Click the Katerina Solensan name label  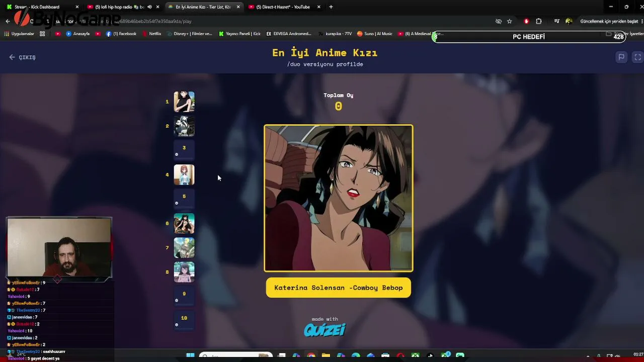pos(339,288)
